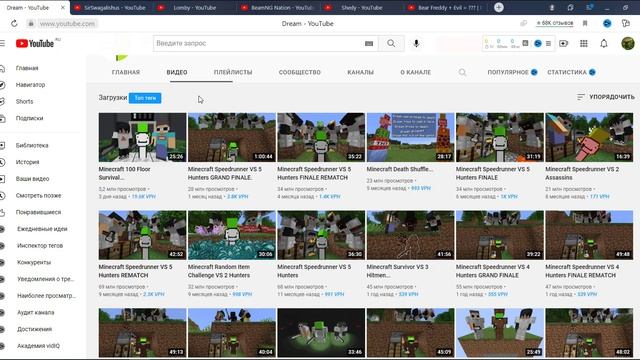Open Minecraft Speedrunner VS 2 Assassins thumbnail
The image size is (640, 360).
[x=589, y=137]
